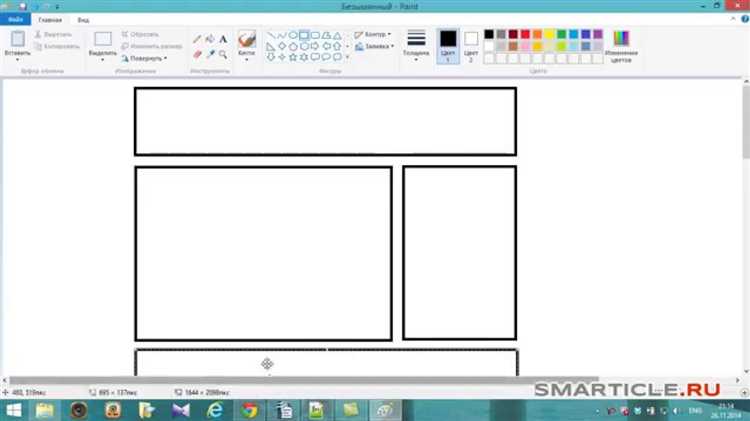Choose the Six-point star shape

[304, 57]
